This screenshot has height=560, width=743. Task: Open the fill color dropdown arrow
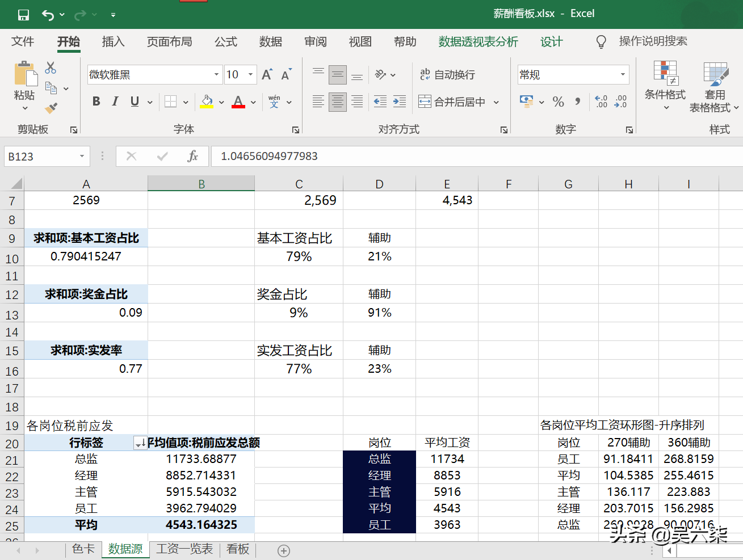[x=221, y=102]
